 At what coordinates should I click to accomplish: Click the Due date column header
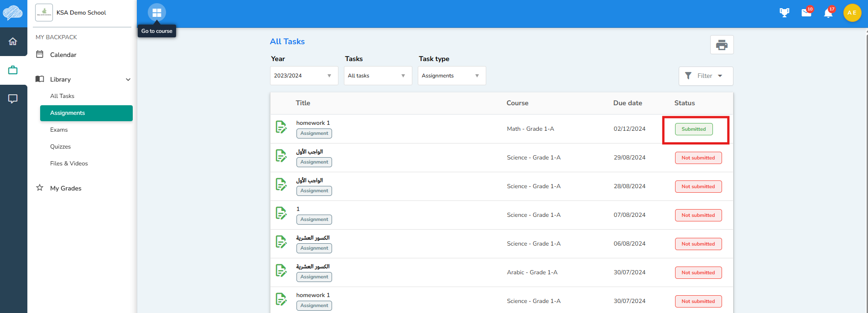tap(628, 103)
